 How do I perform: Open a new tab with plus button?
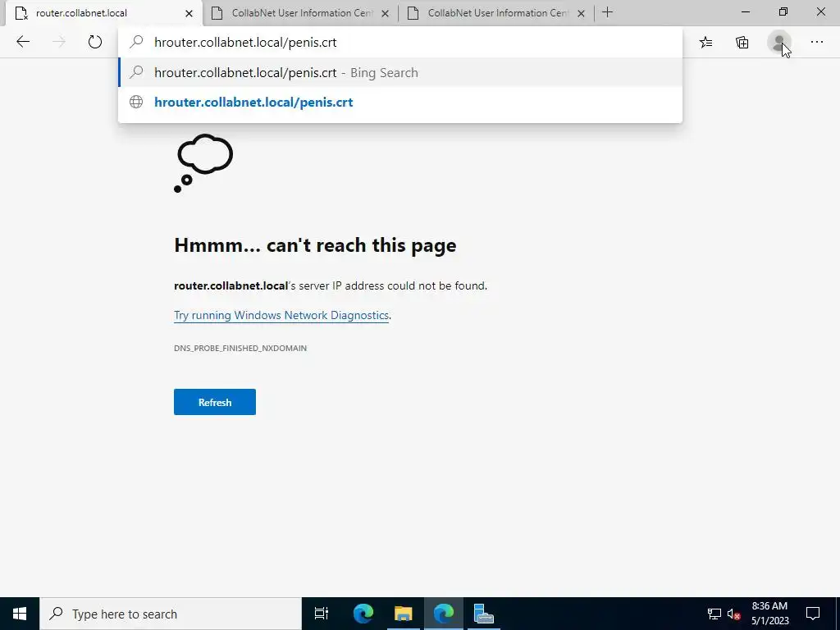[x=607, y=12]
